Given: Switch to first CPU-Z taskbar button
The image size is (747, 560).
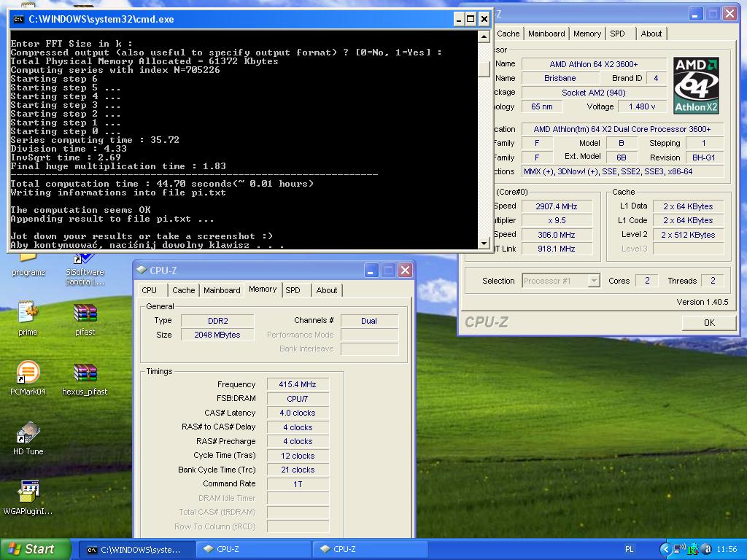Looking at the screenshot, I should [x=253, y=549].
